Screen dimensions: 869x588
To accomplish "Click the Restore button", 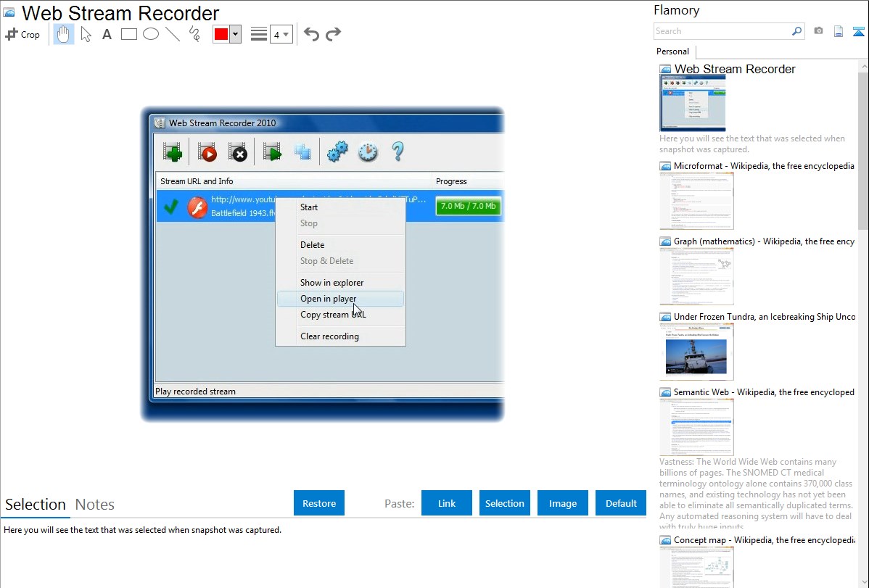I will coord(319,503).
